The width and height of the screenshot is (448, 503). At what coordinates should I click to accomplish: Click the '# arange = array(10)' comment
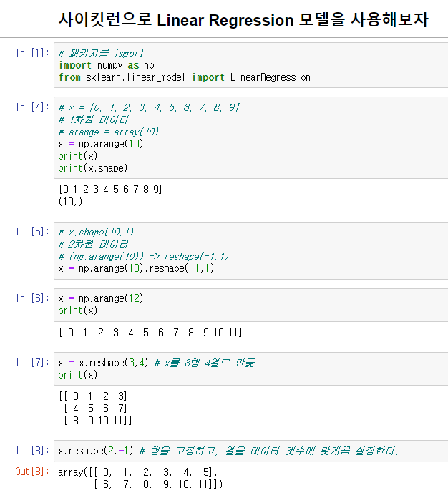click(109, 132)
